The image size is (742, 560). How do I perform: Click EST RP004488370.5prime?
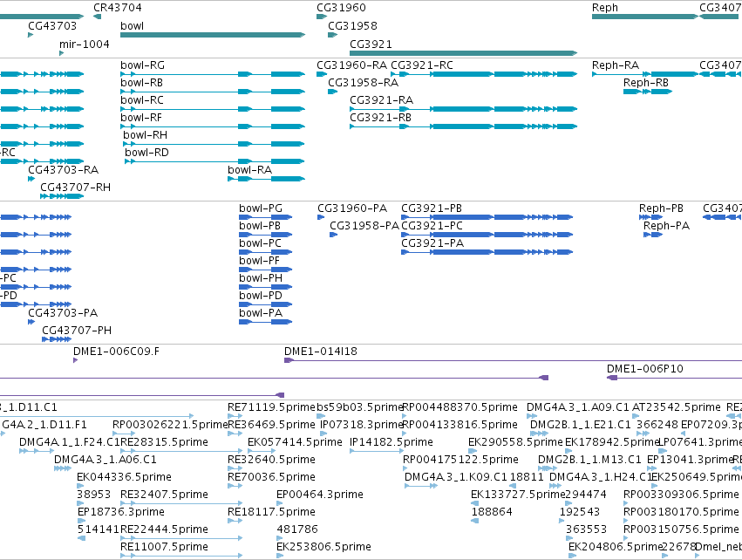(x=405, y=416)
